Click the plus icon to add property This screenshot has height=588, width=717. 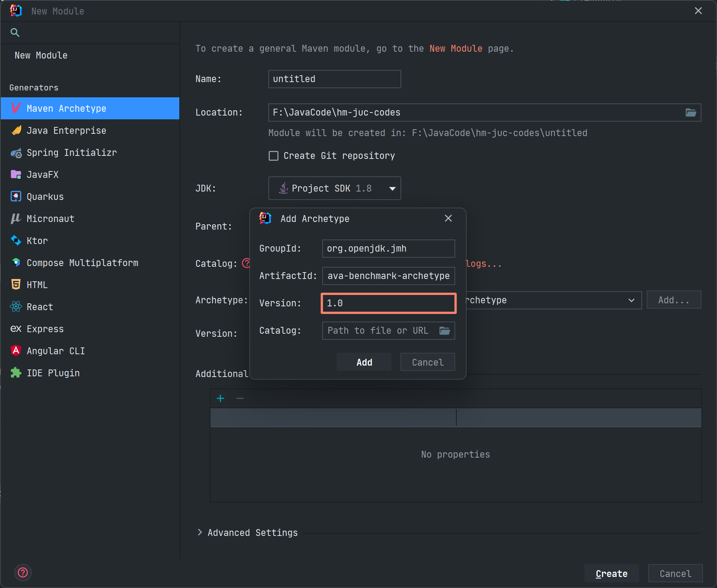click(220, 398)
